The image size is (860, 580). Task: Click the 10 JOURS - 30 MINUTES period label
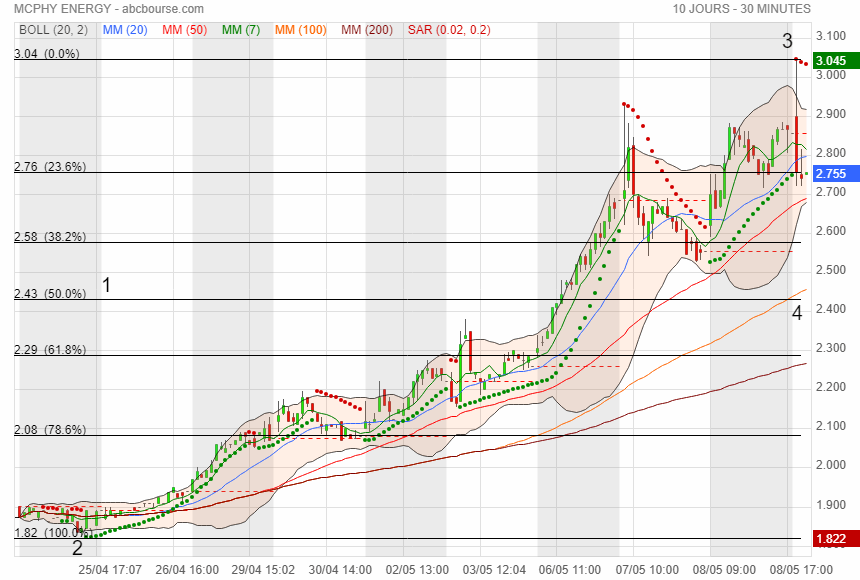pos(742,9)
